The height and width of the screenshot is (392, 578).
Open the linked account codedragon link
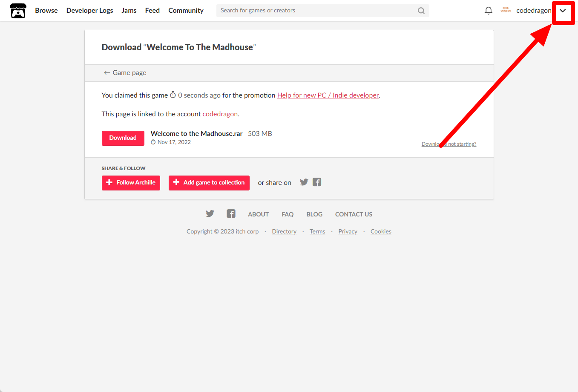(x=220, y=114)
